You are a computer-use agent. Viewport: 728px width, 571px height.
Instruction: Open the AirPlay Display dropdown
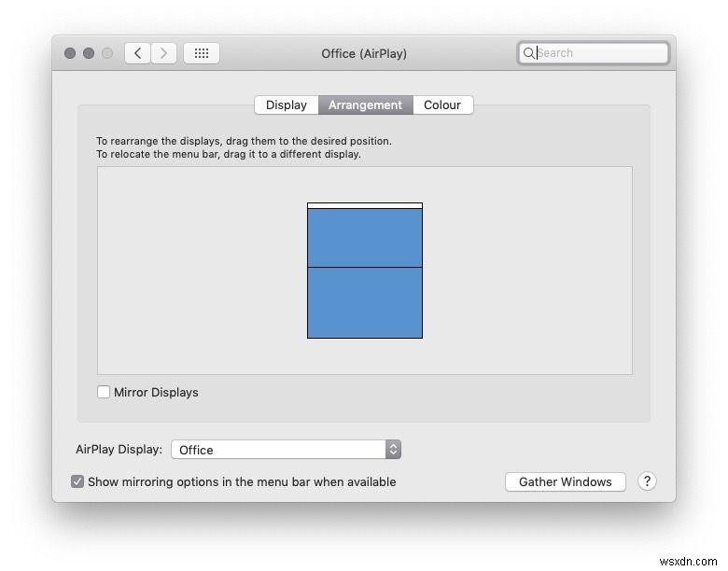[x=286, y=450]
